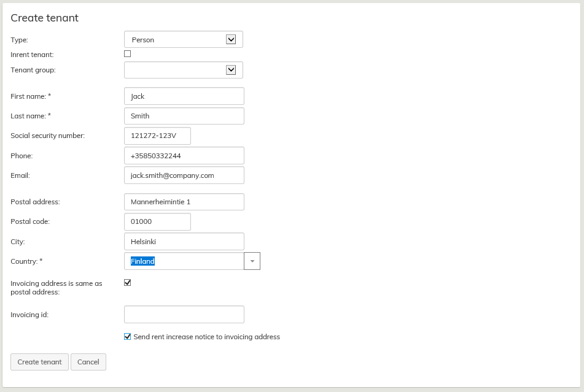The height and width of the screenshot is (392, 584).
Task: Click the Social security number field
Action: click(x=157, y=136)
